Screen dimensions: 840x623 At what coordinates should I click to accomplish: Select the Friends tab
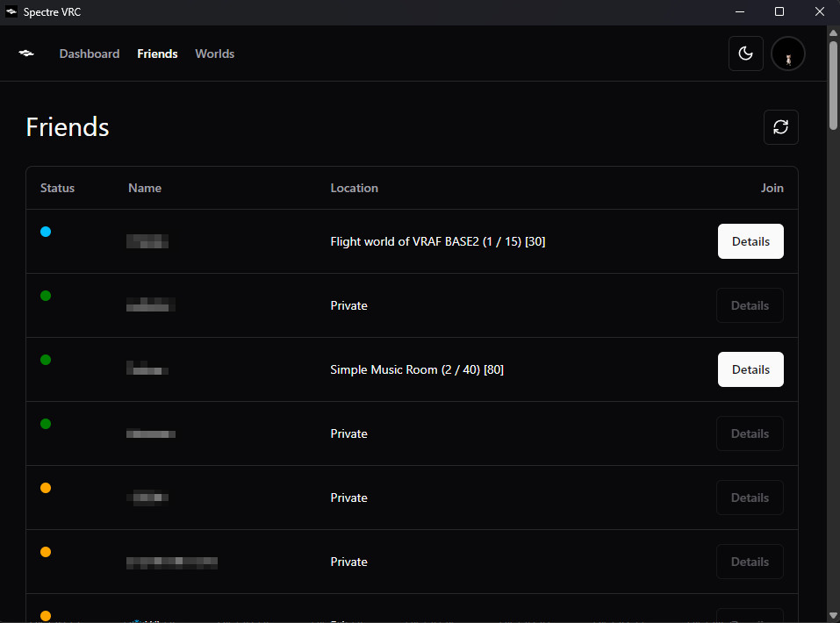pos(157,54)
